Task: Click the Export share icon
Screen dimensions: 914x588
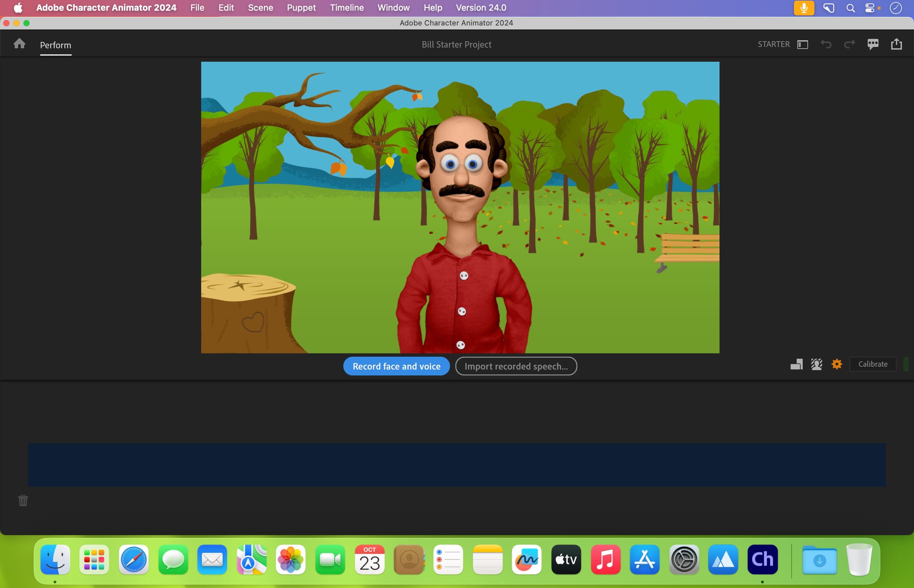Action: tap(896, 44)
